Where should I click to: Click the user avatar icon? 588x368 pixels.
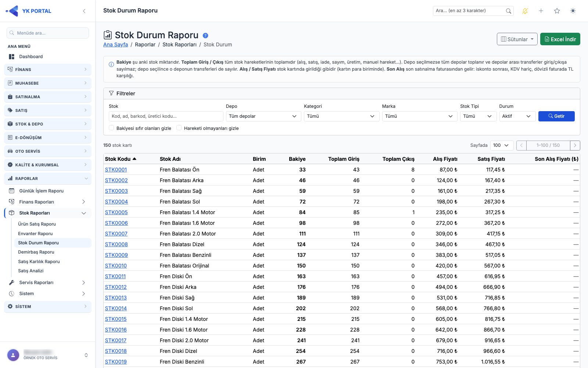[x=13, y=355]
